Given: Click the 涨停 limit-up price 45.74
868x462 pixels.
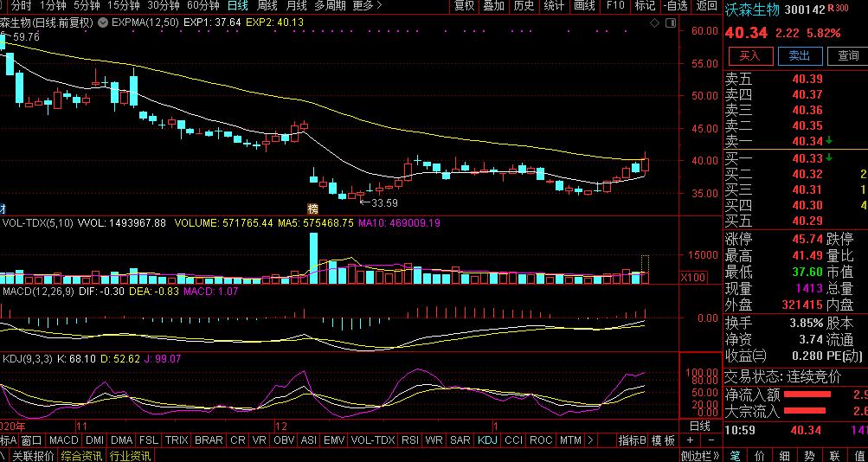Looking at the screenshot, I should pos(807,240).
